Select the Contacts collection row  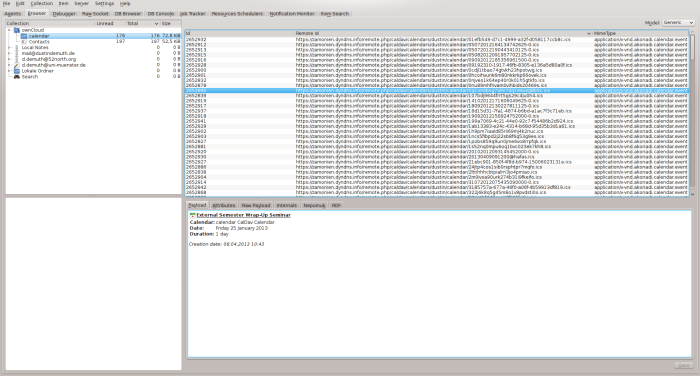coord(93,42)
